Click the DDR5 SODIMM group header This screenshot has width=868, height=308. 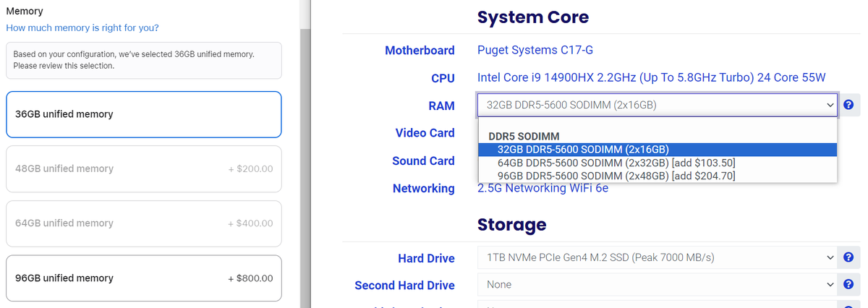point(524,136)
